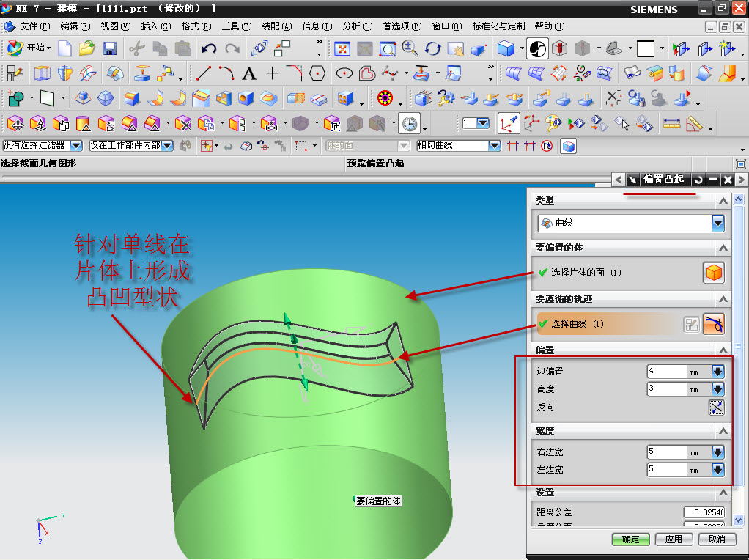
Task: Open the 插入 menu
Action: click(155, 26)
